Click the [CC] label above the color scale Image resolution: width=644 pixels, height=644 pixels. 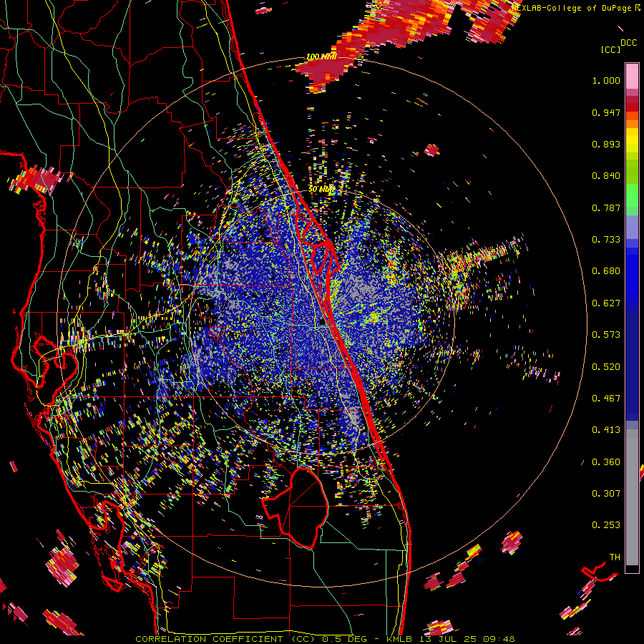pos(610,49)
